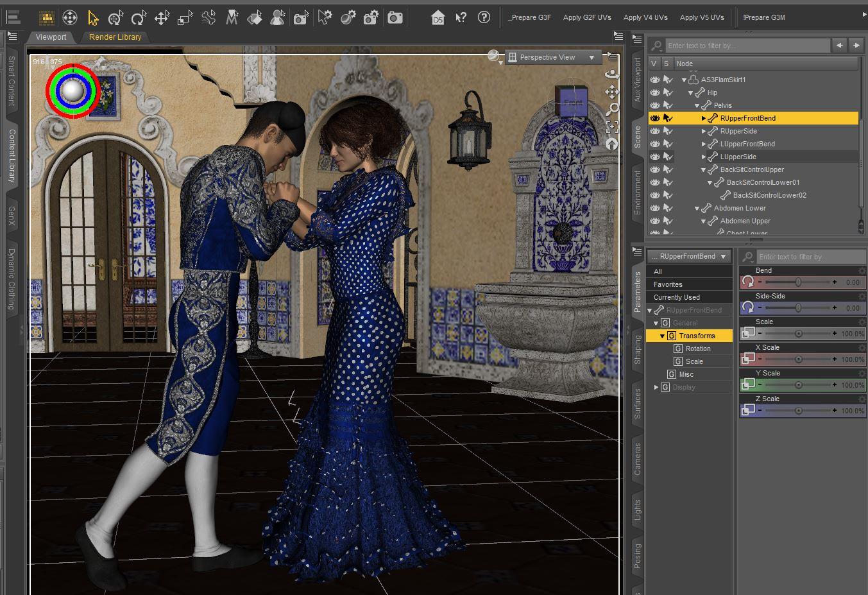Expand the RUpperSide tree node
Viewport: 868px width, 595px height.
[704, 131]
